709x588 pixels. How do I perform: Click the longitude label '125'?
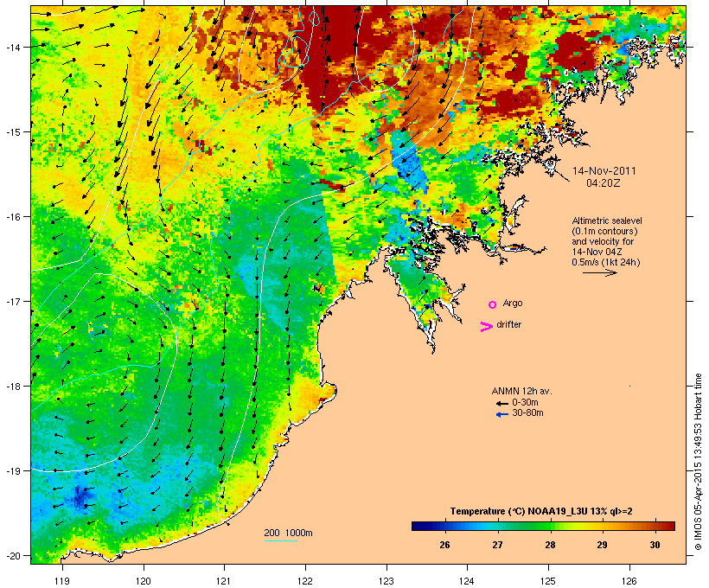tap(548, 581)
